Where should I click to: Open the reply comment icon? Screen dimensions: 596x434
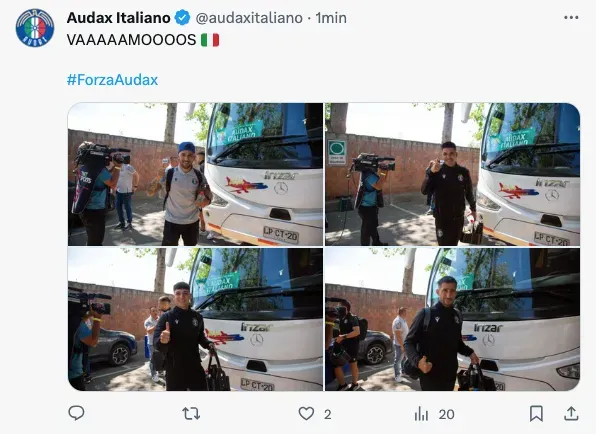[76, 413]
